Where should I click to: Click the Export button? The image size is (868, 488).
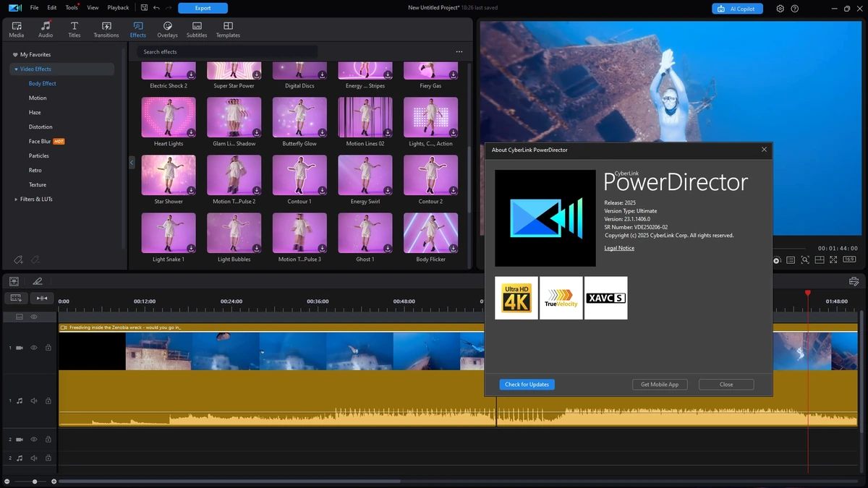(203, 8)
